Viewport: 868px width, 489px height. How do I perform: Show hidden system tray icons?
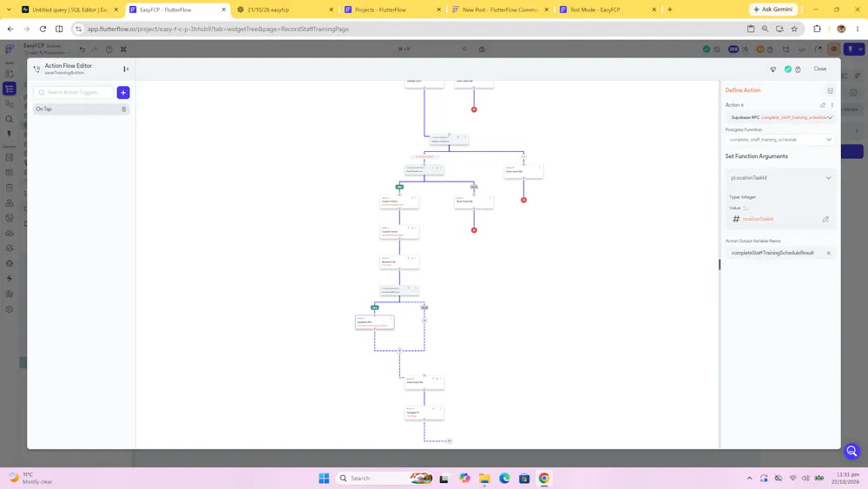(749, 478)
